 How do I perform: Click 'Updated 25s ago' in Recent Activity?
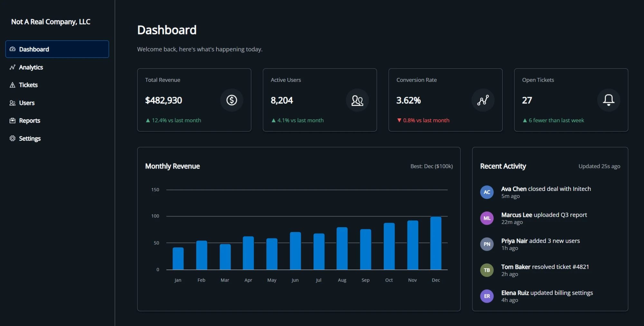pos(599,166)
